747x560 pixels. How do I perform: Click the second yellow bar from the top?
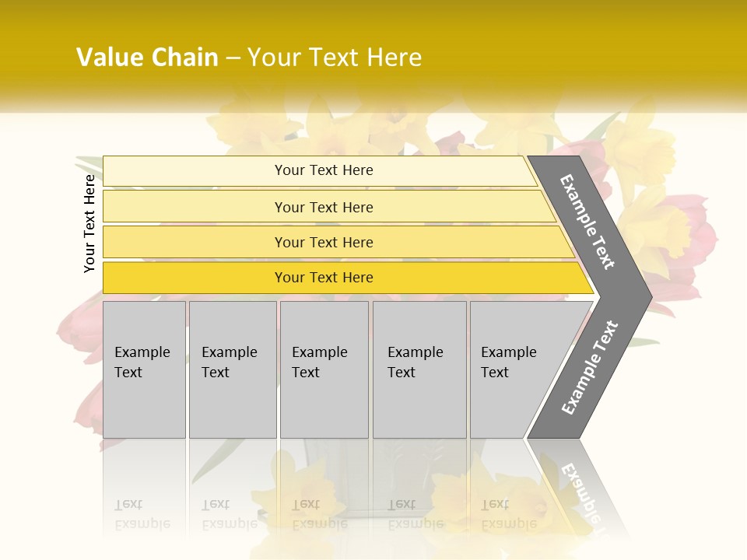pos(324,207)
